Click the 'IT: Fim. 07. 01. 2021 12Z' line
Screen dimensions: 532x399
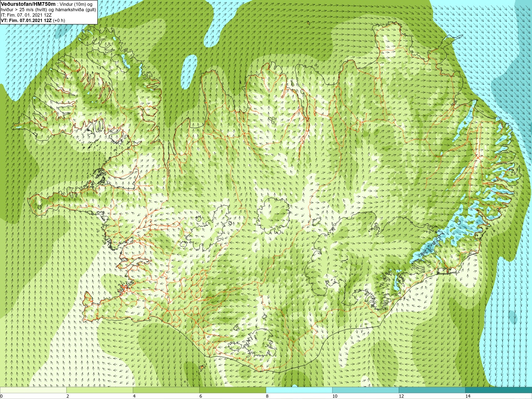pos(26,15)
